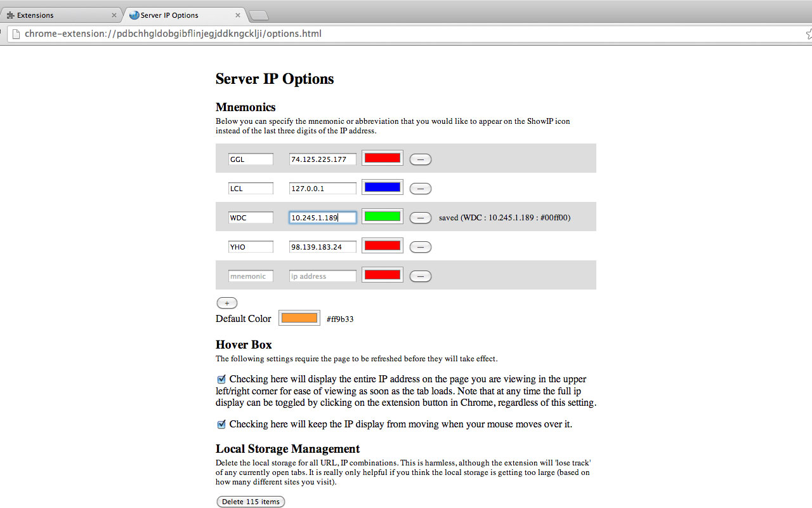Add a new mnemonic row with plus button

click(x=227, y=304)
